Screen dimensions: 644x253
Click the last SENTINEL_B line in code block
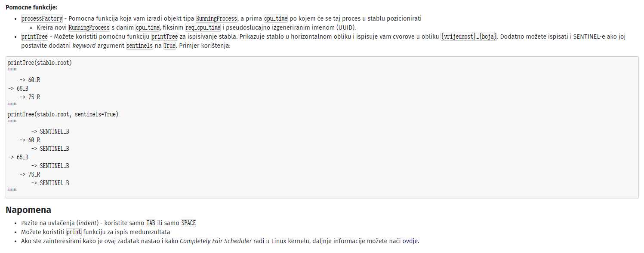(50, 183)
